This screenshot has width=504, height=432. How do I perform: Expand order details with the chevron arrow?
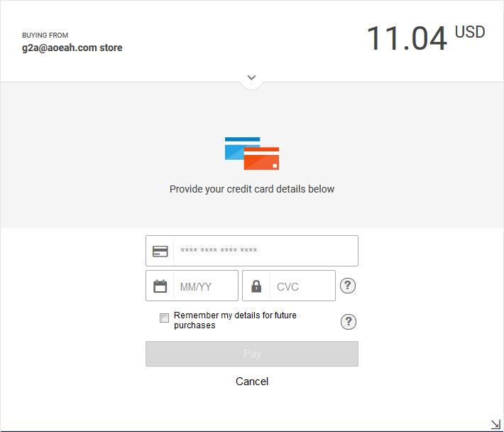(251, 77)
